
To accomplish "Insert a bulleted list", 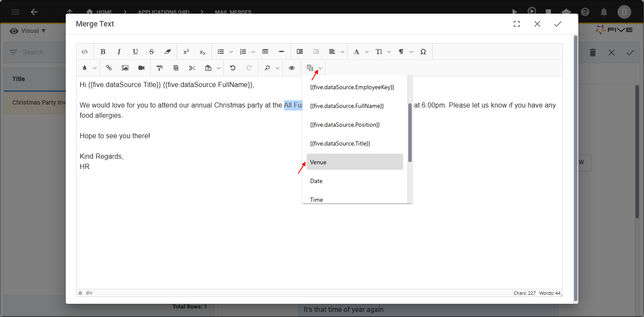I will click(x=221, y=52).
